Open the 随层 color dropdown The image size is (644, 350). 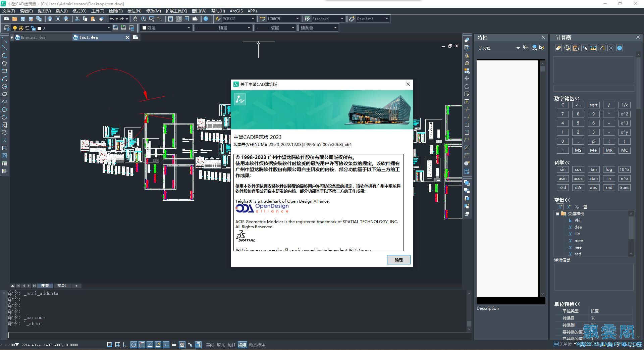pos(166,28)
